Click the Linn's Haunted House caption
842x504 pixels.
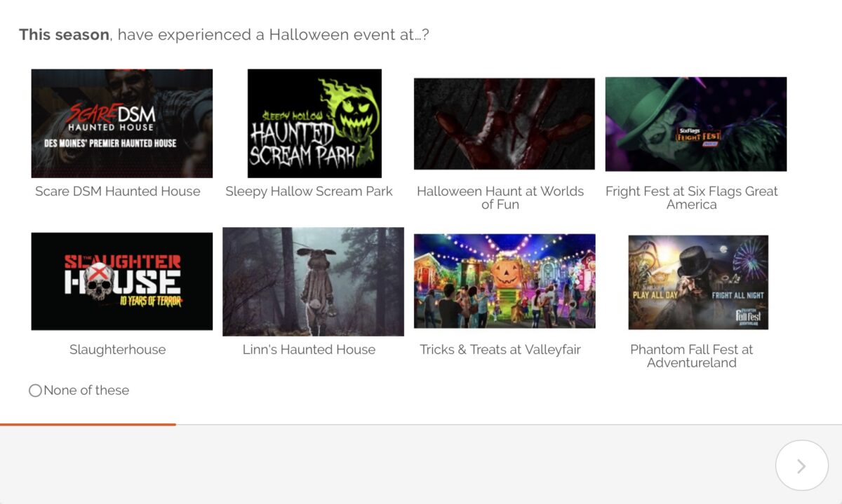point(309,350)
